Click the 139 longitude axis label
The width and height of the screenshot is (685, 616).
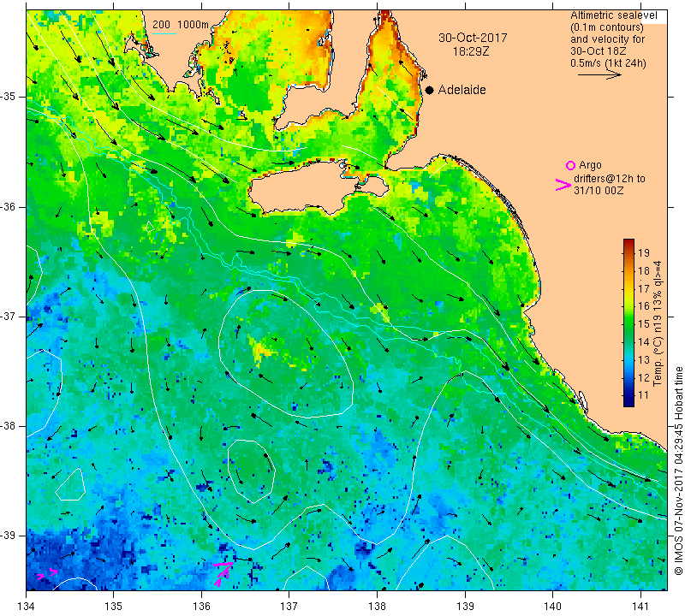click(x=465, y=606)
